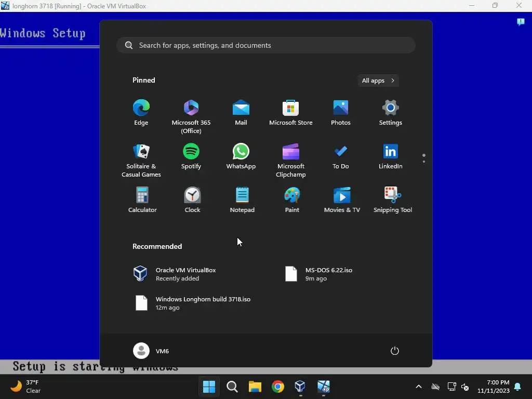This screenshot has height=399, width=532.
Task: Open Microsoft Clipchamp
Action: (x=291, y=160)
